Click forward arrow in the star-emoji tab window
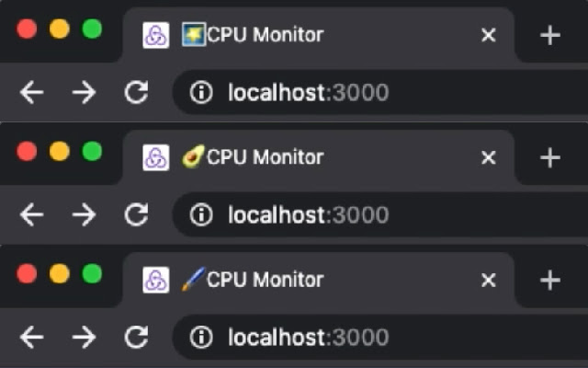 (x=84, y=92)
